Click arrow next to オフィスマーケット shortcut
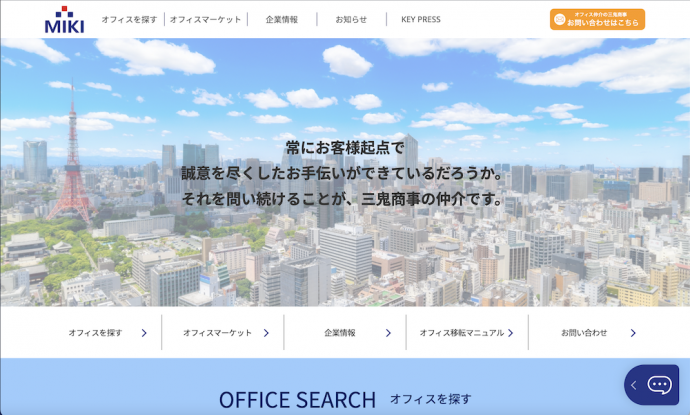 tap(266, 333)
